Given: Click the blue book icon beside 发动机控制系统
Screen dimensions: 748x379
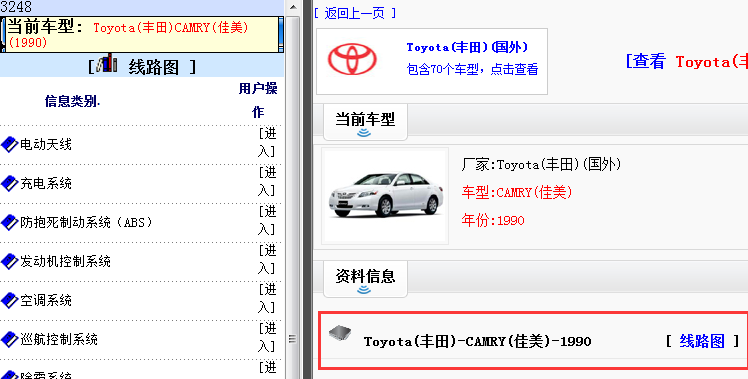Looking at the screenshot, I should pyautogui.click(x=10, y=261).
